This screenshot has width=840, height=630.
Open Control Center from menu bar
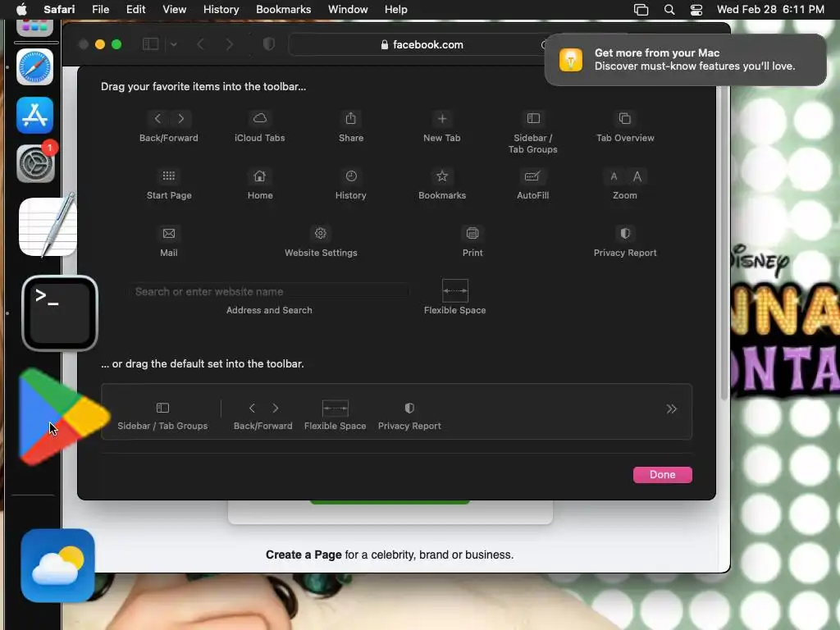click(696, 9)
